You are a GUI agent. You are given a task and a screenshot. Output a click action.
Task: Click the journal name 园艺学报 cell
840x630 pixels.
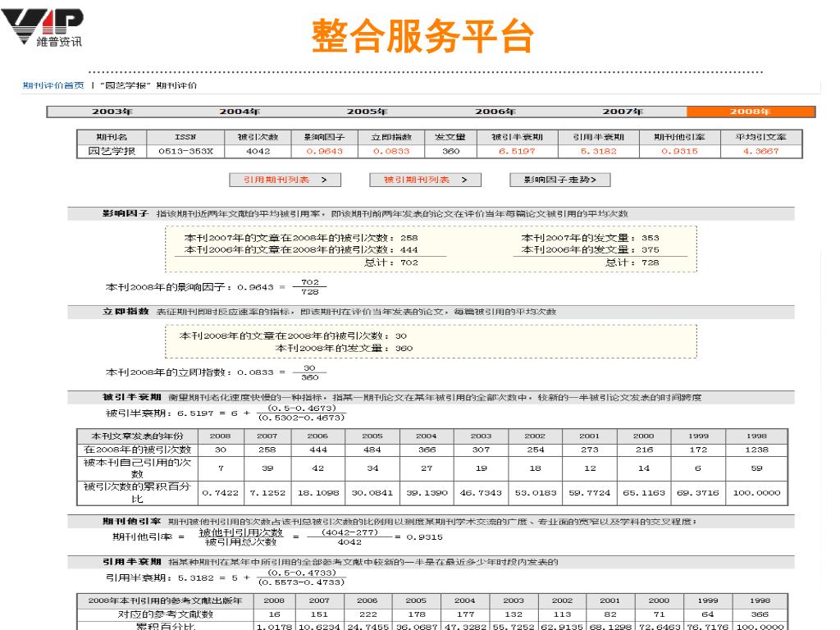point(112,152)
